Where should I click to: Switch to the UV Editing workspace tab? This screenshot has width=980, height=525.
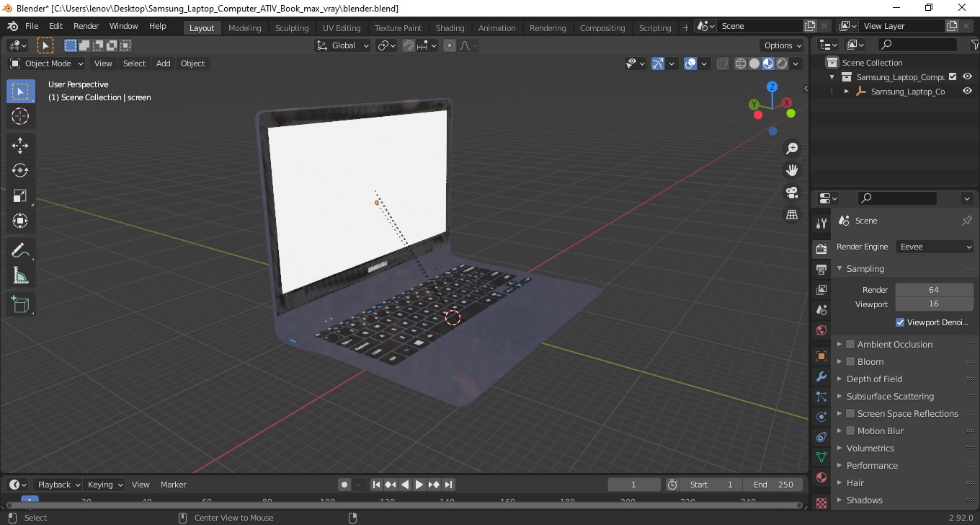pos(342,28)
